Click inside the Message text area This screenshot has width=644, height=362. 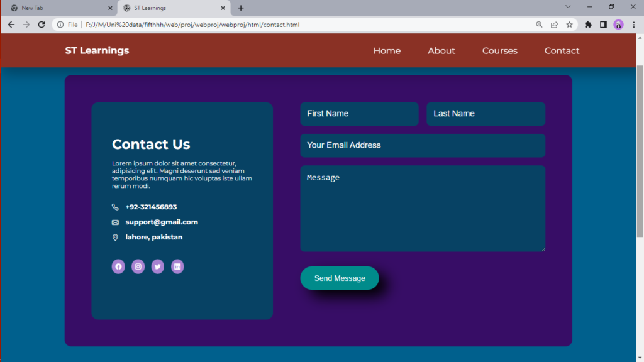pos(423,209)
